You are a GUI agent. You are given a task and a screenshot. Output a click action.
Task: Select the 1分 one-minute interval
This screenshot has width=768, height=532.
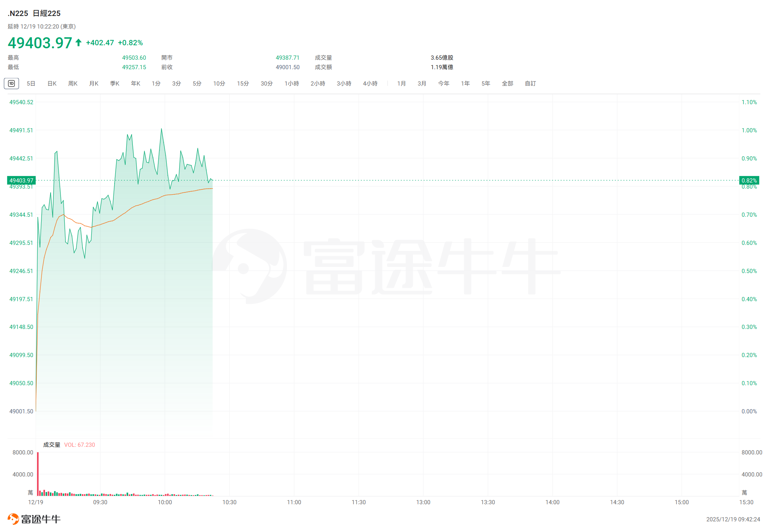coord(156,83)
